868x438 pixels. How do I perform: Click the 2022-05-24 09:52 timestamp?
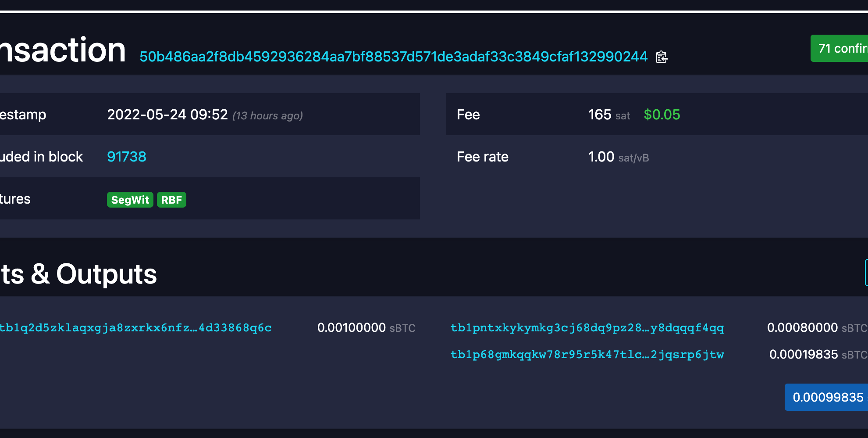[x=167, y=115]
